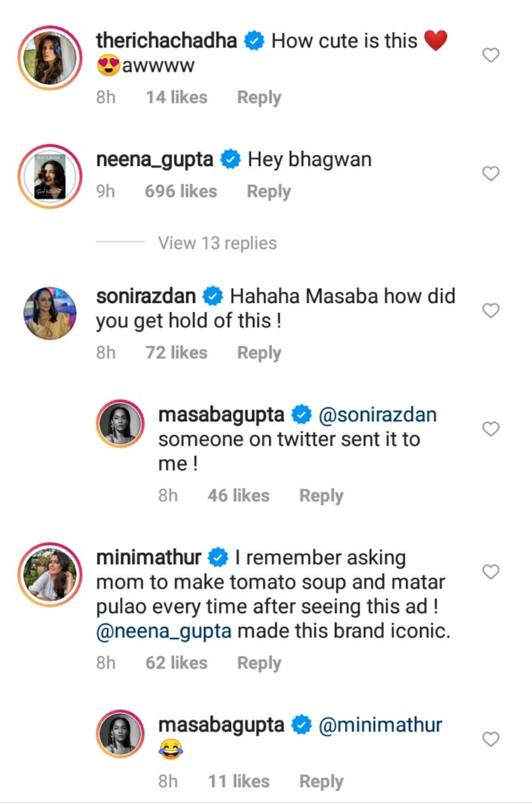Tap the heart icon beside neena_gupta's comment
The height and width of the screenshot is (804, 532).
tap(491, 174)
